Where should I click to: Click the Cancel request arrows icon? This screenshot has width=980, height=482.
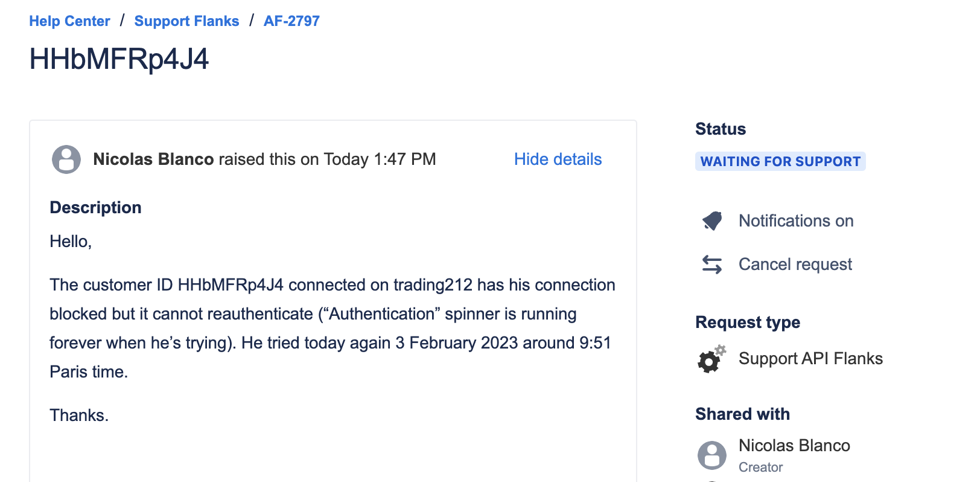[x=712, y=265]
